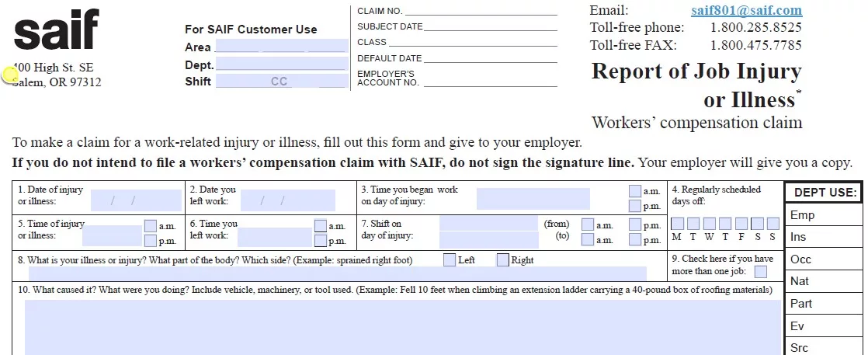The image size is (868, 355).
Task: Tick a.m. for time of injury
Action: coord(150,226)
